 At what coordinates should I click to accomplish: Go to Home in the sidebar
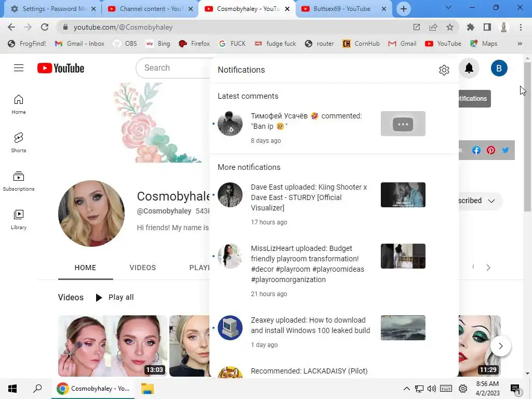click(19, 104)
